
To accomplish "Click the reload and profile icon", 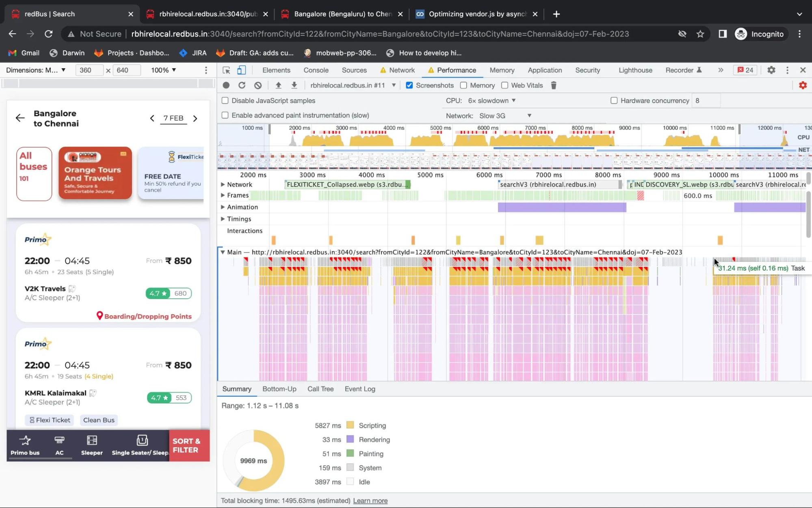I will point(242,85).
